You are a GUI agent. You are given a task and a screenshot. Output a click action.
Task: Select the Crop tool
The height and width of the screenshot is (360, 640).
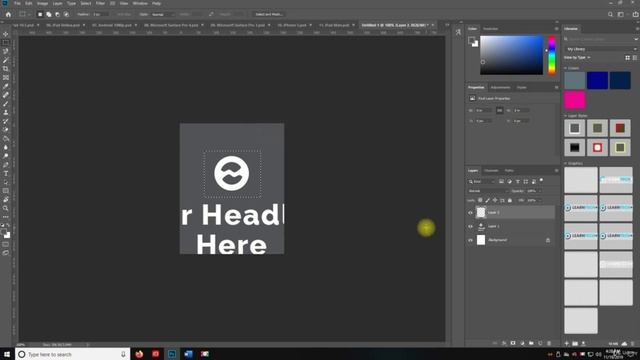pos(6,69)
